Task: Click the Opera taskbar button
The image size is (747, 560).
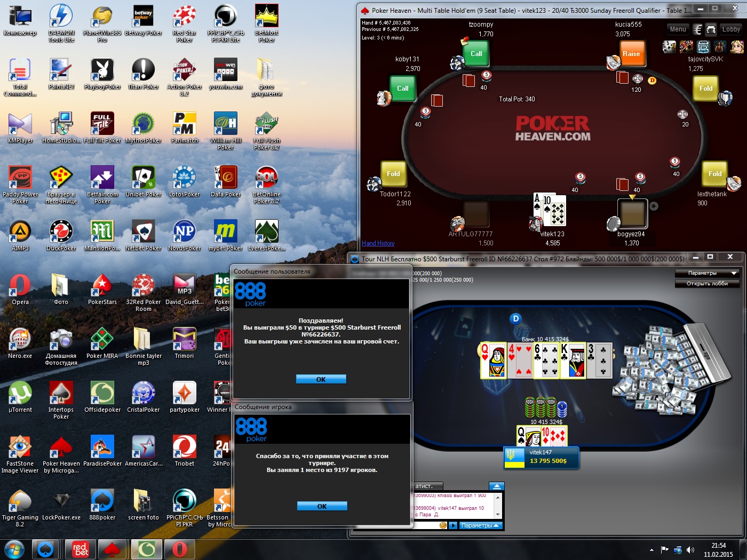Action: click(x=180, y=549)
